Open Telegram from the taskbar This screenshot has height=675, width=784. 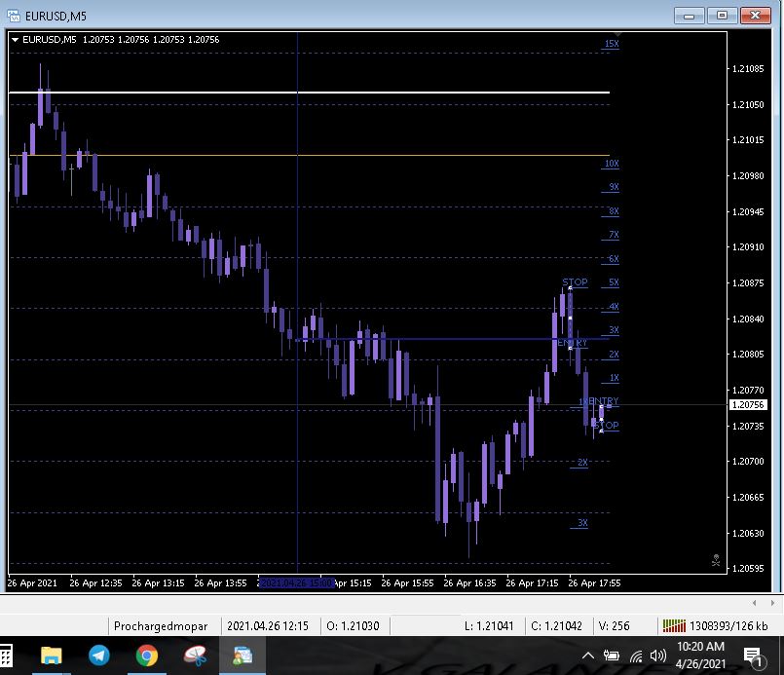coord(99,656)
